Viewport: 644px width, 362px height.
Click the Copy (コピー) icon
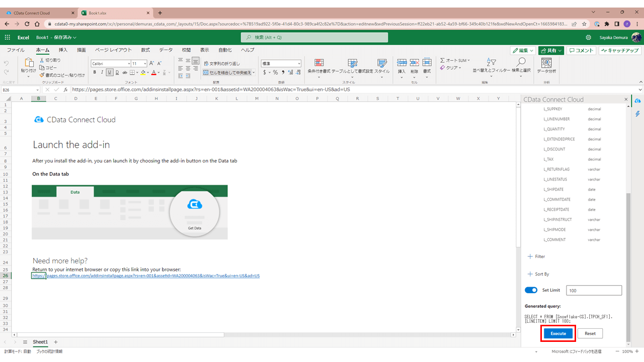[41, 67]
